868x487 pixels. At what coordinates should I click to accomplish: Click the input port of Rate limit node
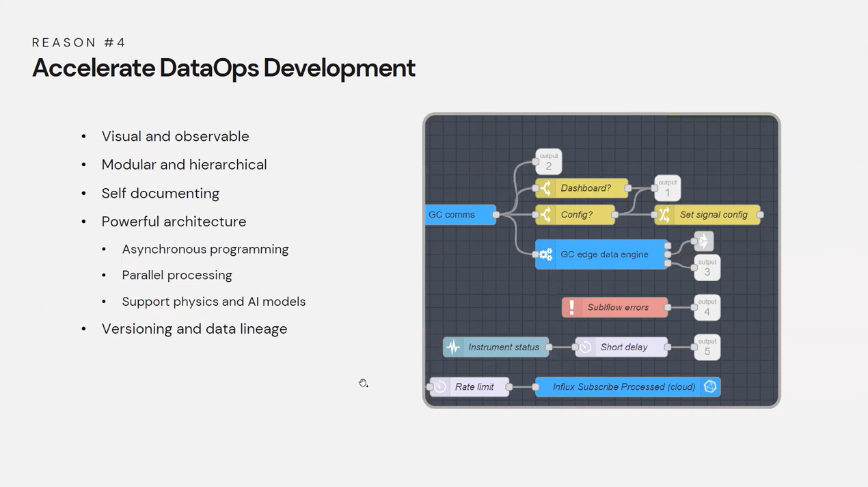pyautogui.click(x=430, y=387)
